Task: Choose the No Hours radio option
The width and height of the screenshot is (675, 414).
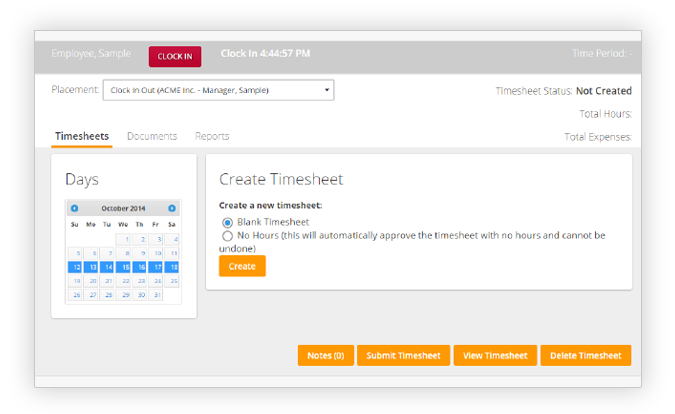Action: tap(227, 236)
